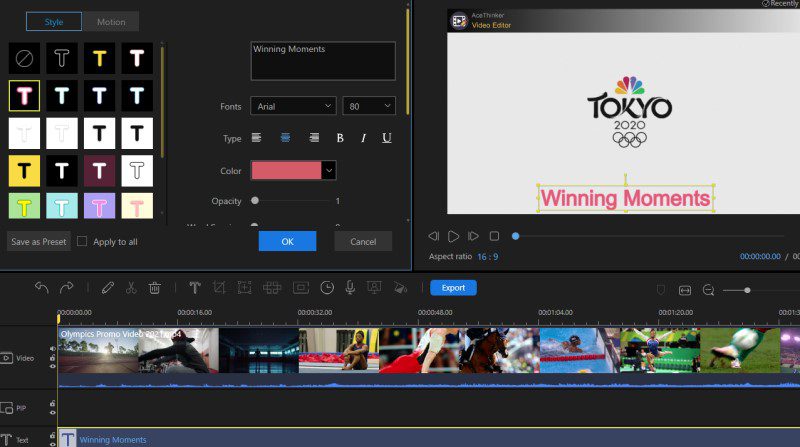Viewport: 800px width, 447px height.
Task: Choose the pink T on purple preset
Action: click(x=99, y=206)
